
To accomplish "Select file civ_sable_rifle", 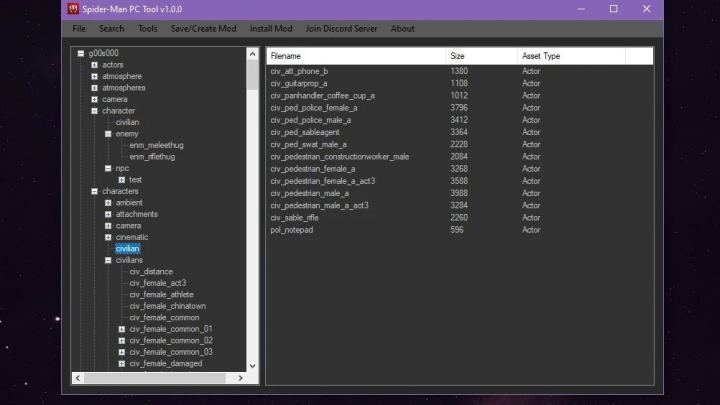I will [294, 218].
